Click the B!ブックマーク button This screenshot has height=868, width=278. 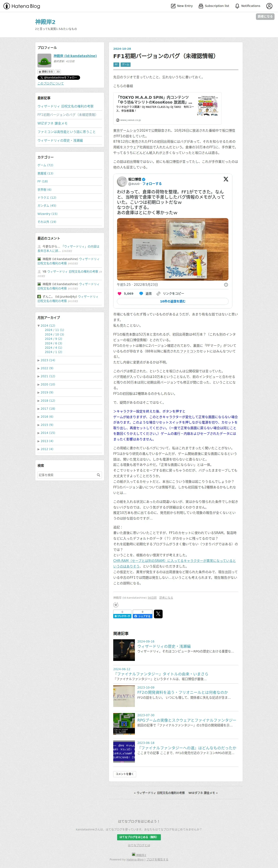tap(122, 614)
